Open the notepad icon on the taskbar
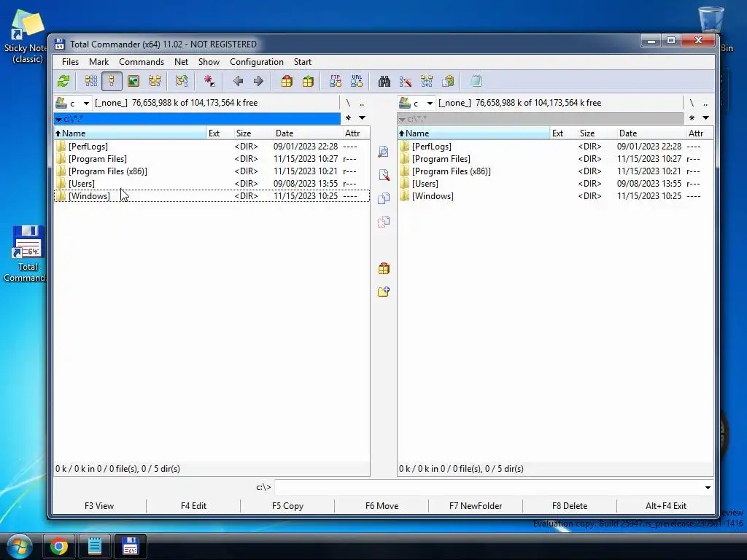 pos(94,546)
